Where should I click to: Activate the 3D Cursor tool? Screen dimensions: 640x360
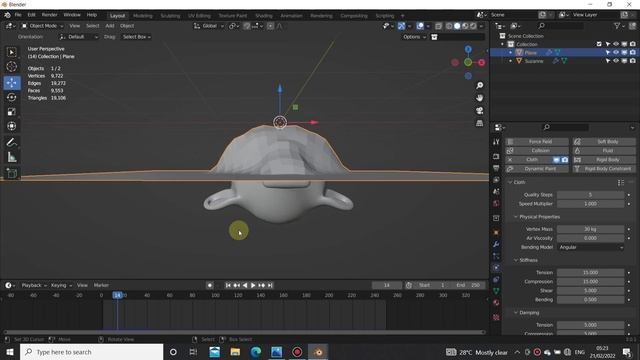(x=11, y=66)
